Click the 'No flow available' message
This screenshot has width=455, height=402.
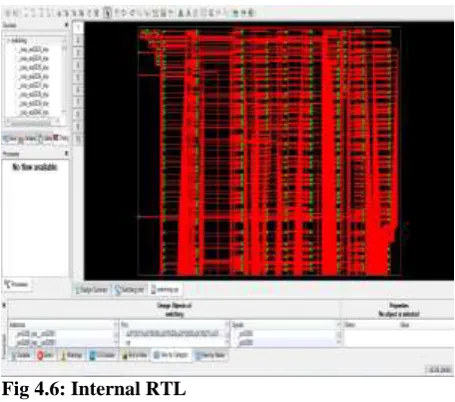(x=35, y=167)
